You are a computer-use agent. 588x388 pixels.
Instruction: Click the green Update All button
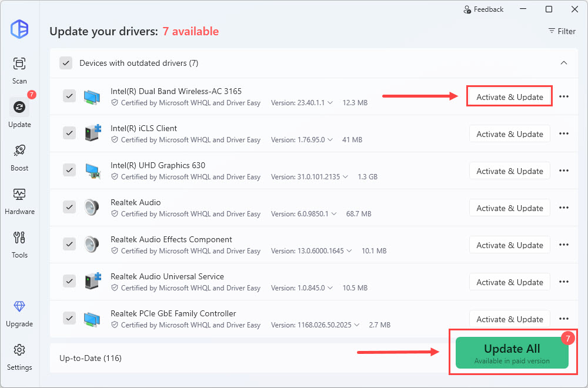pyautogui.click(x=512, y=353)
